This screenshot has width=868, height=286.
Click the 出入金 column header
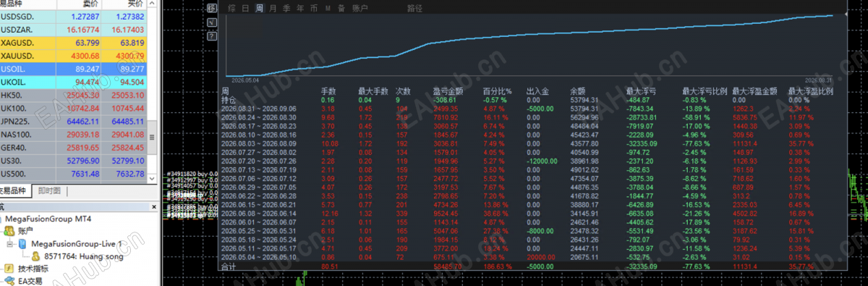point(537,91)
